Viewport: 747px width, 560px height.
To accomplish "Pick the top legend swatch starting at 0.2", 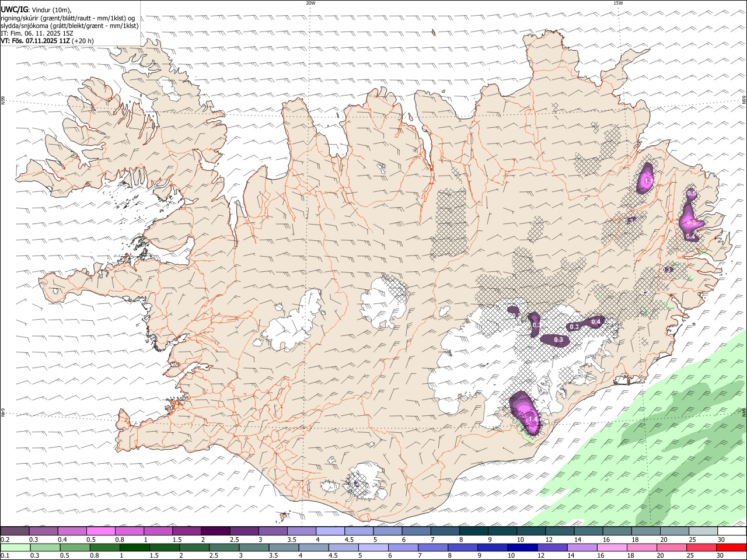I will click(15, 531).
